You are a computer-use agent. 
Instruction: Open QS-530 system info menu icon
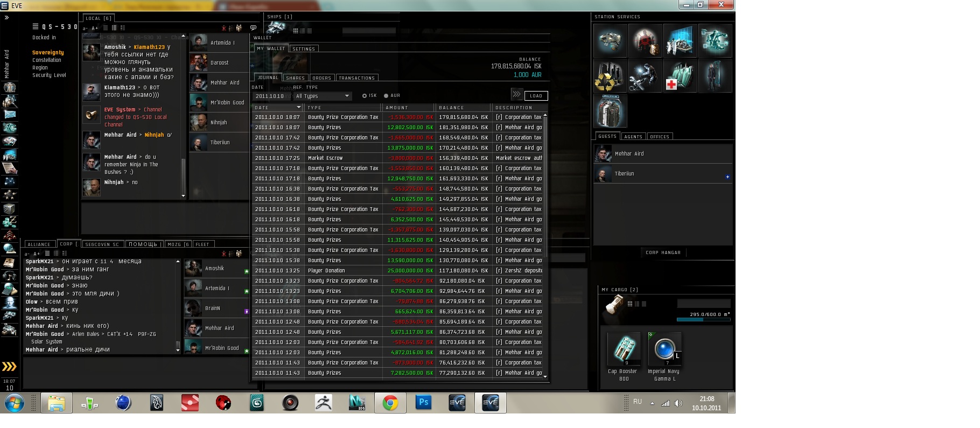point(36,26)
